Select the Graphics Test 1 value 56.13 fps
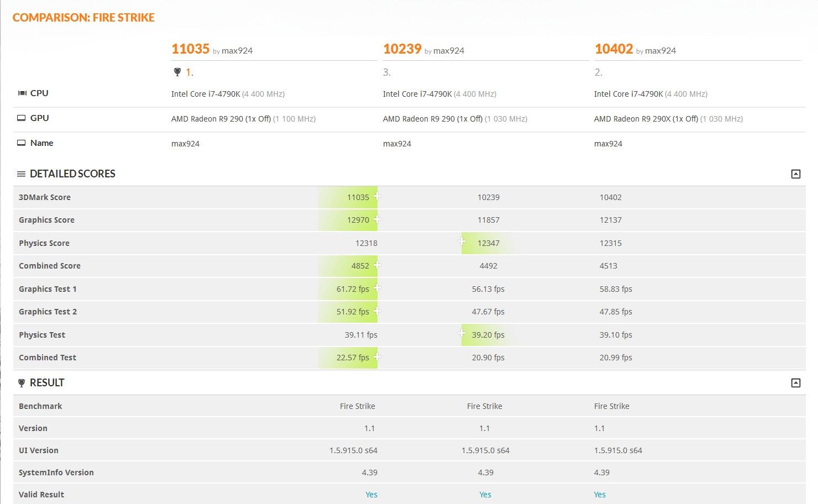 click(488, 289)
